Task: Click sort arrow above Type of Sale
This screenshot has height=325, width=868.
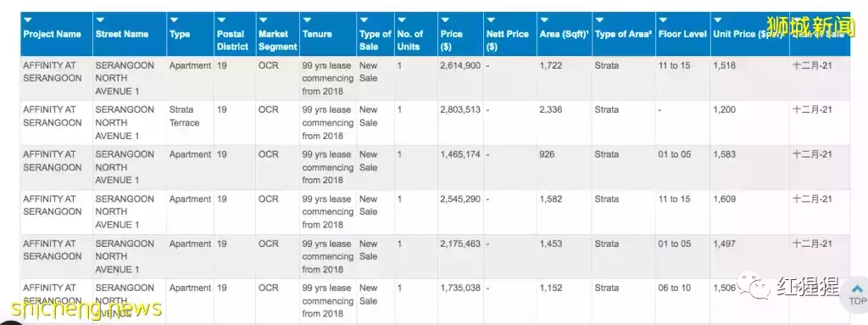Action: (x=364, y=20)
